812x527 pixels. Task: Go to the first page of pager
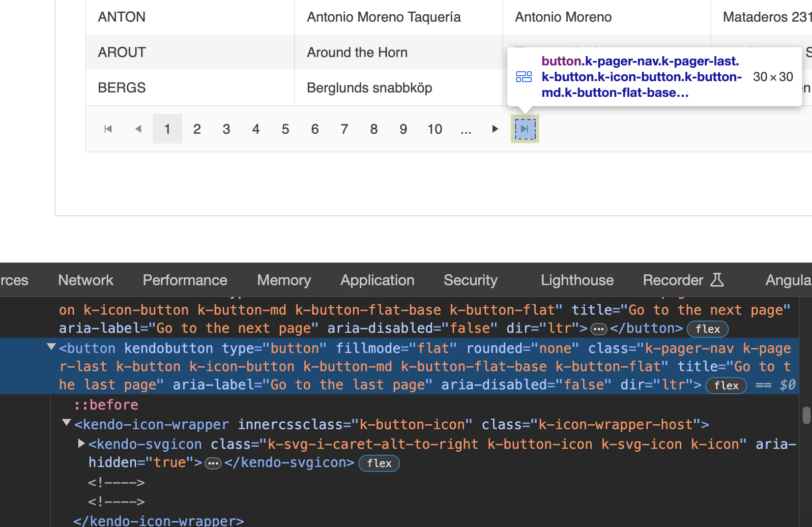point(108,129)
